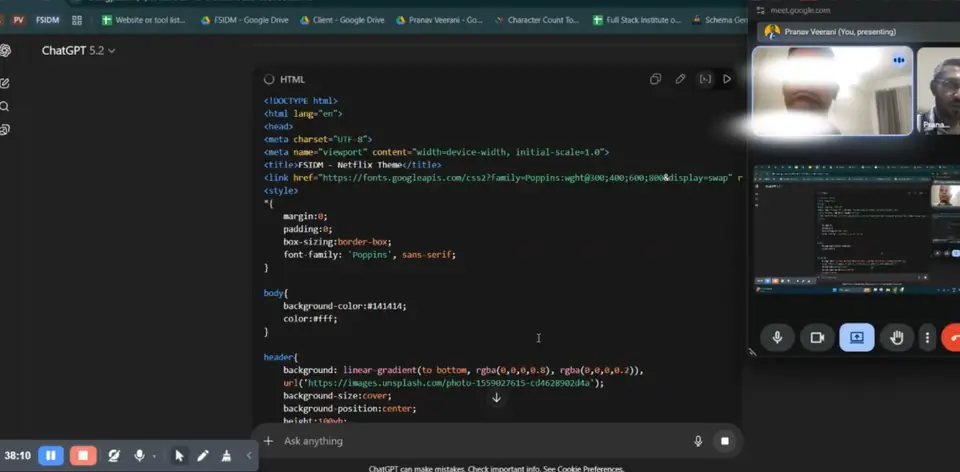
Task: Open the PV bookmark
Action: pyautogui.click(x=18, y=20)
